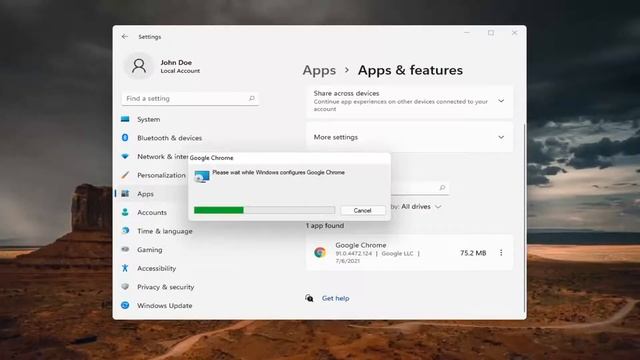Click the Personalization brush icon
Viewport: 640px width, 360px height.
coord(125,175)
